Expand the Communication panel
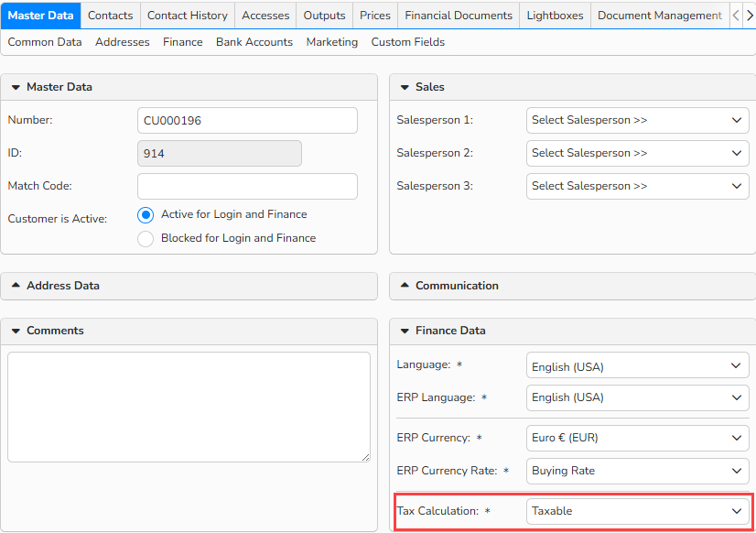The width and height of the screenshot is (756, 533). tap(405, 285)
